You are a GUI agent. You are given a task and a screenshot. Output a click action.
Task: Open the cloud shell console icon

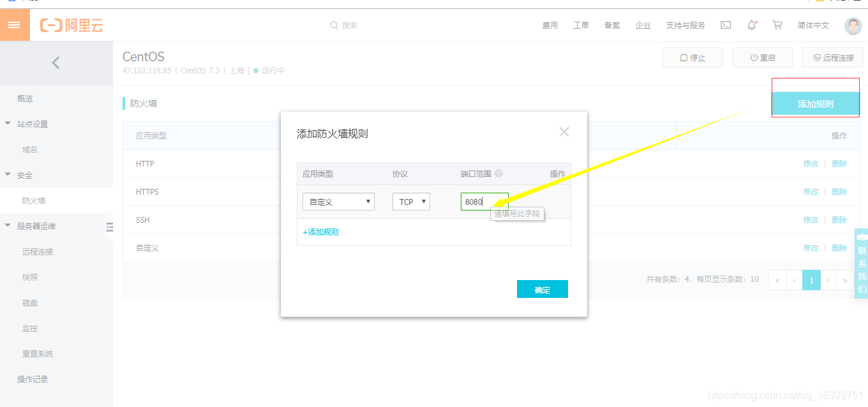tap(726, 25)
